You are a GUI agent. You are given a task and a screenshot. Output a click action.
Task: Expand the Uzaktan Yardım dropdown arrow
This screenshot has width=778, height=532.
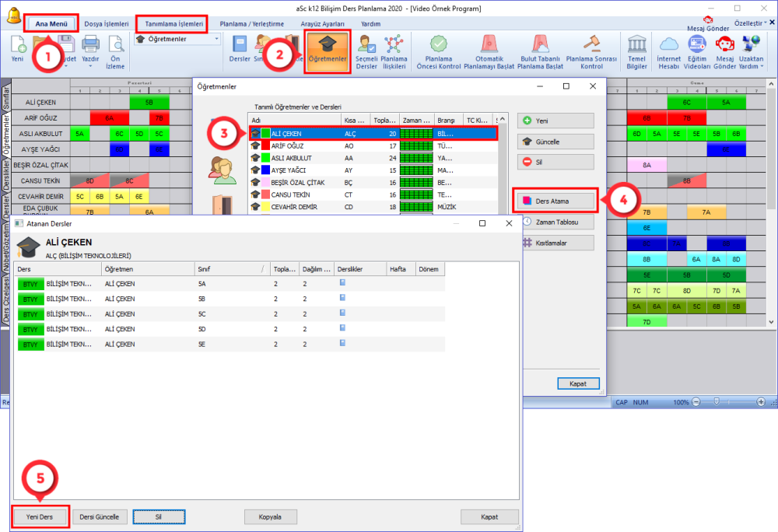(762, 66)
